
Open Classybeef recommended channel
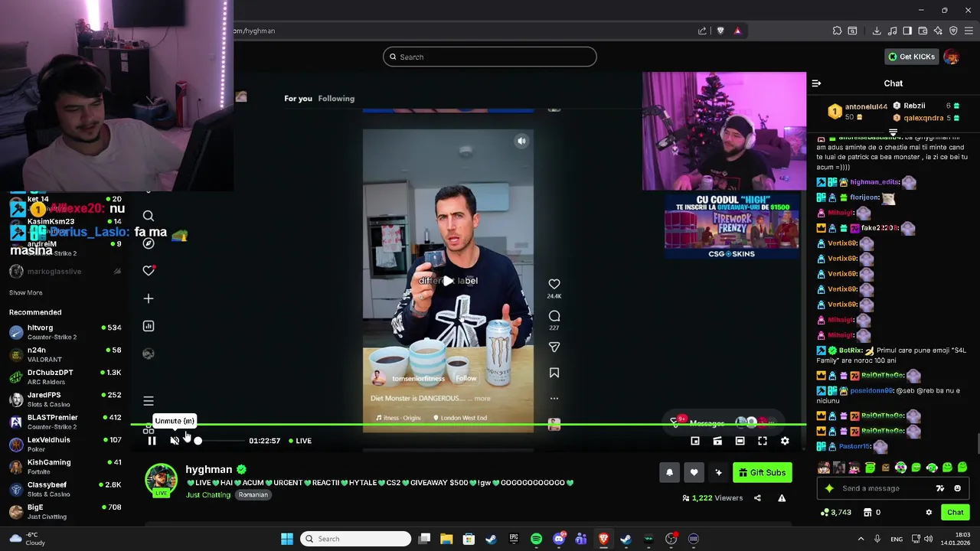coord(65,489)
